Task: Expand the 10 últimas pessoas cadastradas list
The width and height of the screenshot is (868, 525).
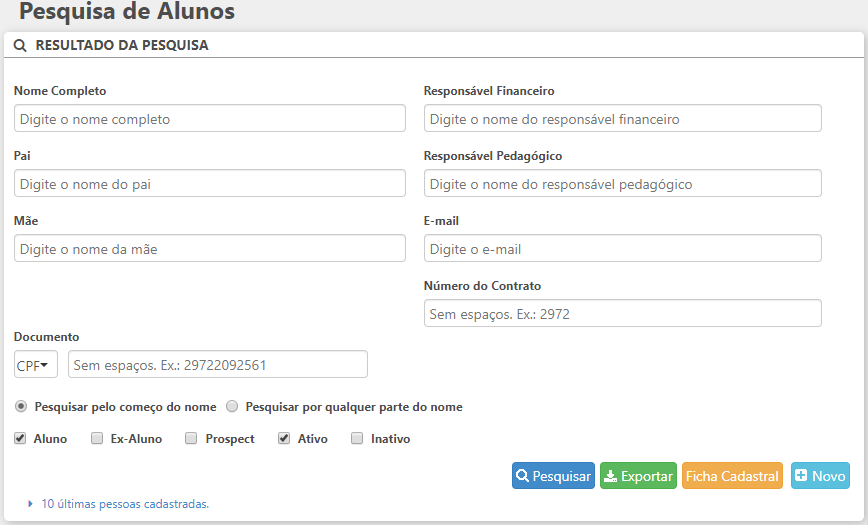Action: (124, 504)
